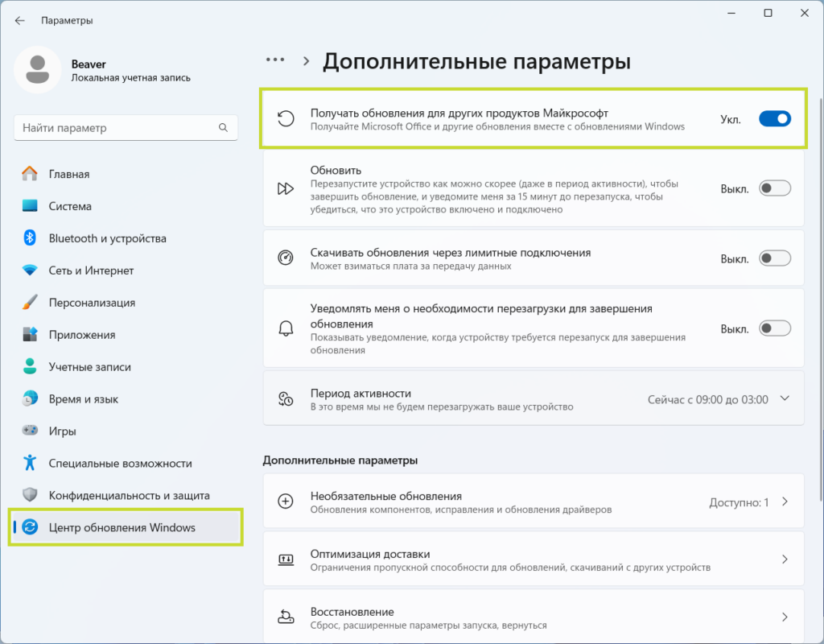Screen dimensions: 824x644
Task: Click the fast-forward icon beside Обновить
Action: click(286, 188)
